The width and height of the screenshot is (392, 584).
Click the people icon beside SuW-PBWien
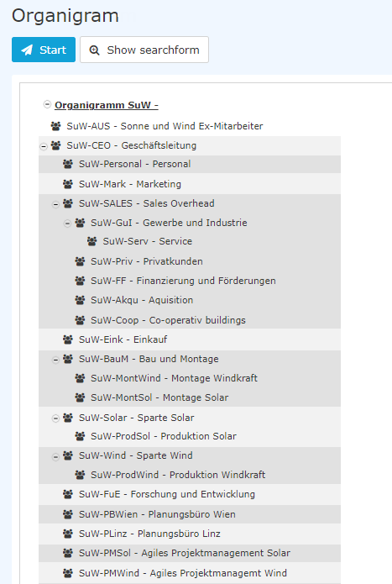pos(68,514)
